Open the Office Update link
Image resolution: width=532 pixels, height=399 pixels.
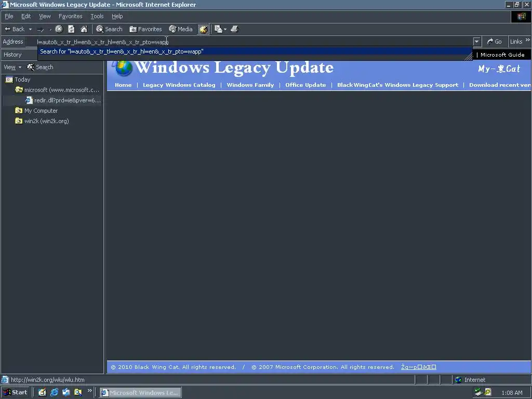coord(305,85)
